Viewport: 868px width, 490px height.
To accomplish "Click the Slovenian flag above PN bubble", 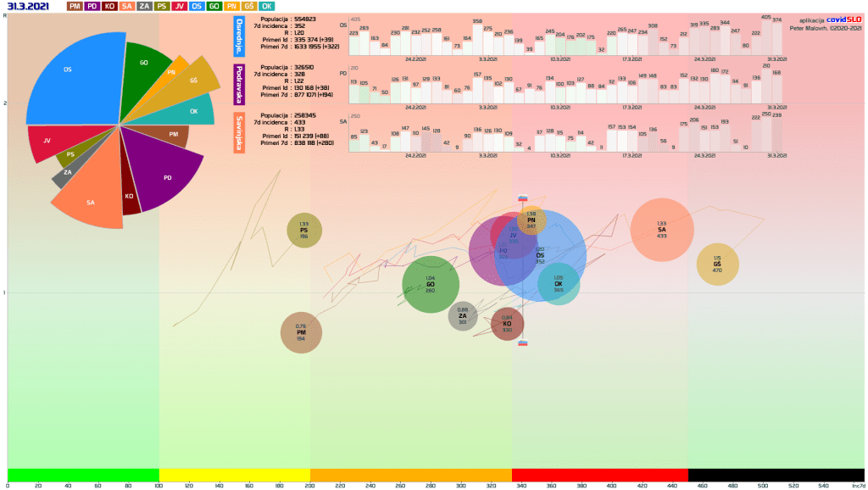I will tap(523, 198).
